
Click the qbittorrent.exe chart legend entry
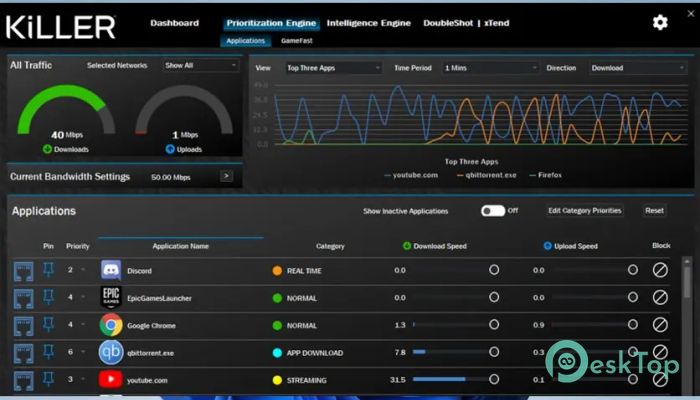487,175
